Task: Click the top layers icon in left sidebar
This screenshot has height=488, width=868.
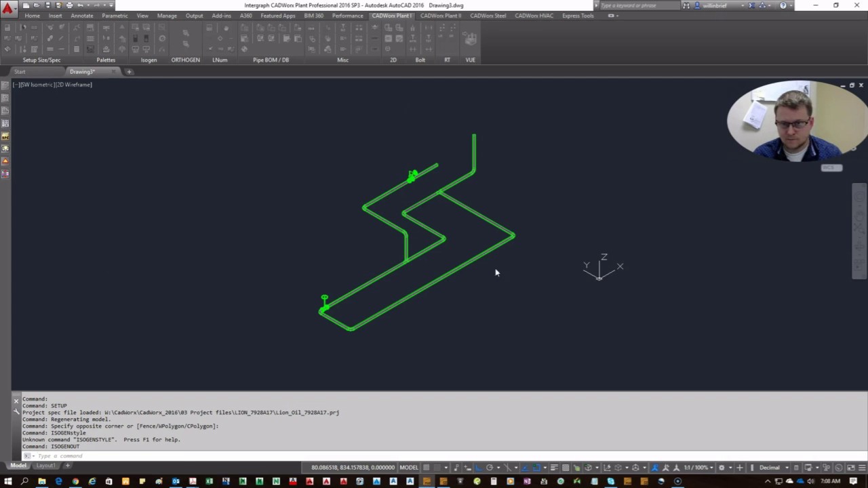Action: [x=5, y=85]
